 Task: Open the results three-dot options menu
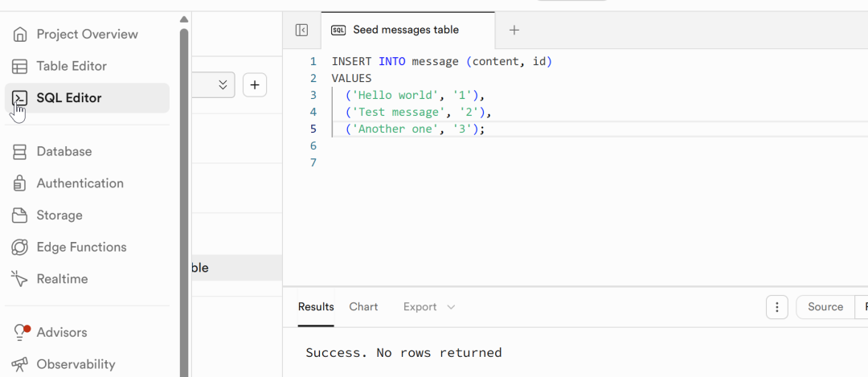[776, 307]
